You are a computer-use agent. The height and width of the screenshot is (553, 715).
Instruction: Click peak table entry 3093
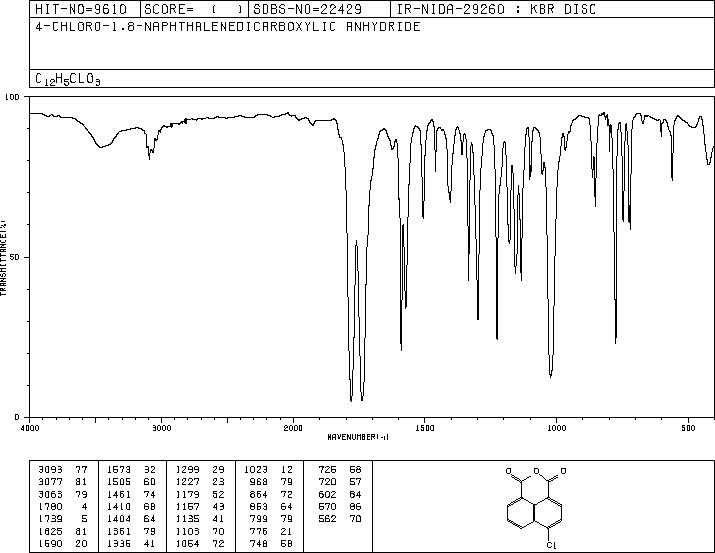coord(51,470)
